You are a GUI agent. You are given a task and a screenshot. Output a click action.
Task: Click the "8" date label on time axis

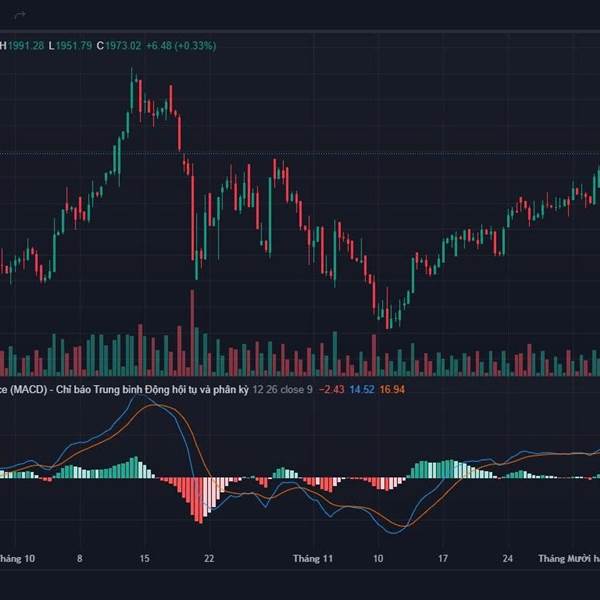coord(80,559)
